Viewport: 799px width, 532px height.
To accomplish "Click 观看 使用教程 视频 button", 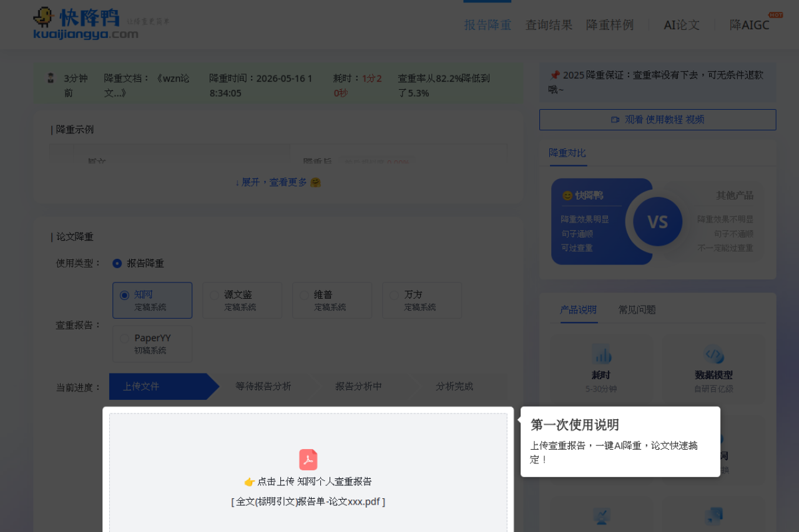I will click(658, 120).
